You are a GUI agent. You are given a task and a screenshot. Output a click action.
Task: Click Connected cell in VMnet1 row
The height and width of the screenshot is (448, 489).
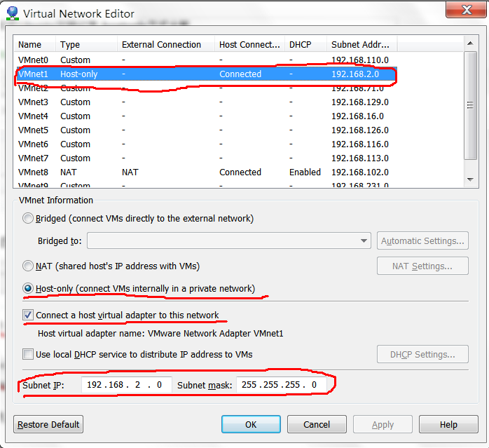click(240, 74)
